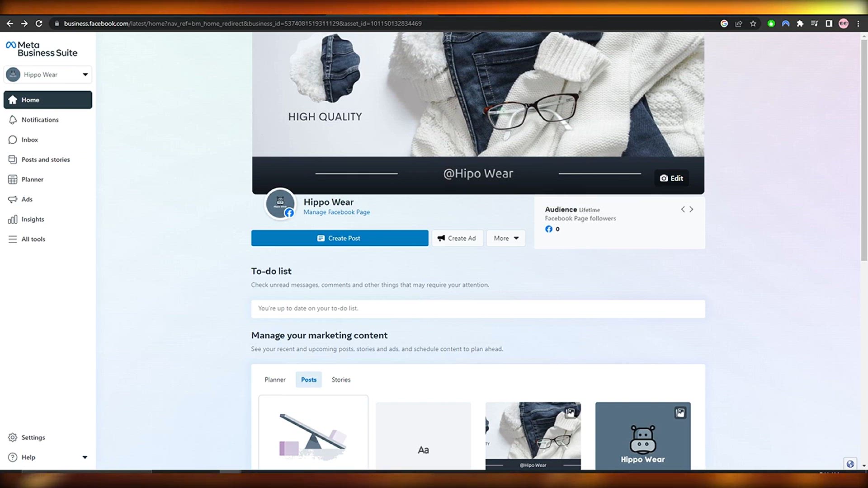Expand the Help dropdown arrow
Screen dimensions: 868x488
point(85,457)
